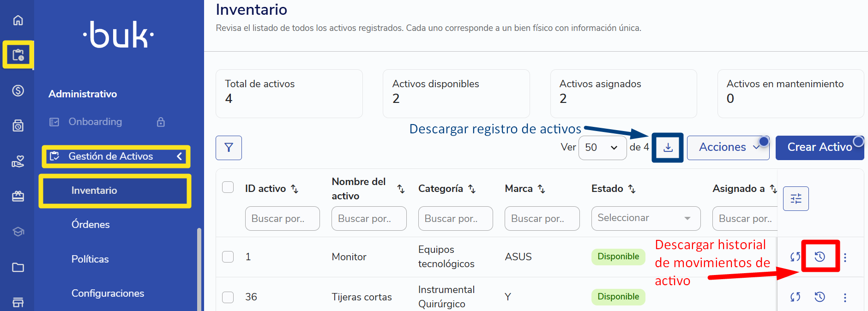Click the 'Administrativo' section heading
The image size is (868, 311).
(83, 94)
